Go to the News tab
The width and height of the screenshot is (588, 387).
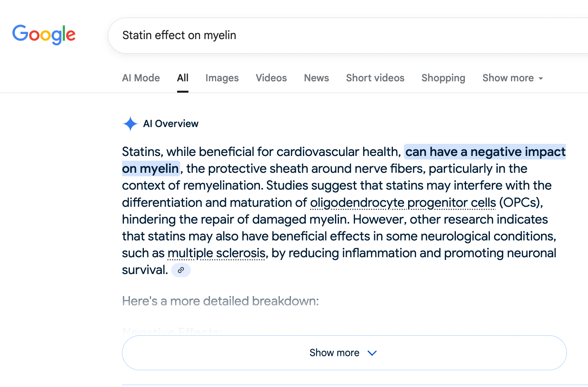coord(316,78)
